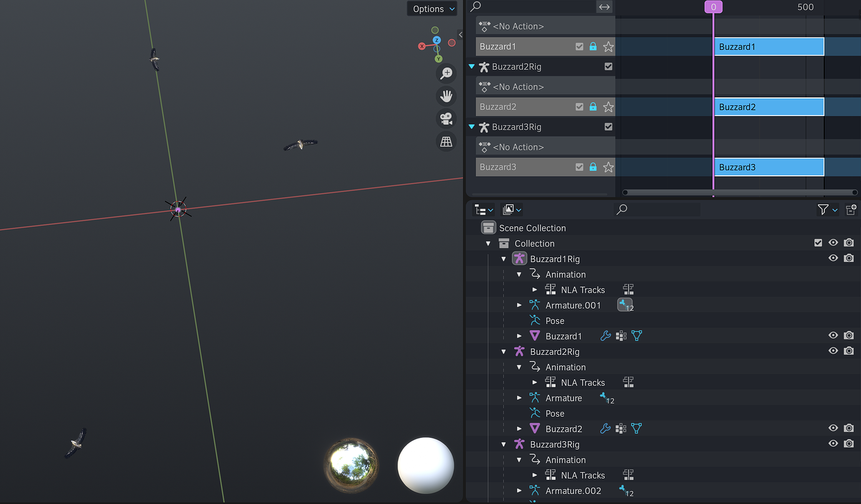Toggle the Buzzard1 track mute checkbox
This screenshot has height=504, width=861.
(580, 47)
